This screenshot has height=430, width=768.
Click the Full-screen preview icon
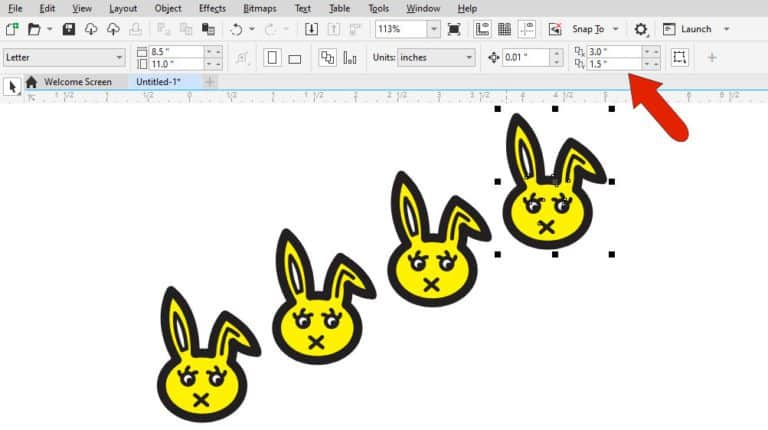pos(455,29)
